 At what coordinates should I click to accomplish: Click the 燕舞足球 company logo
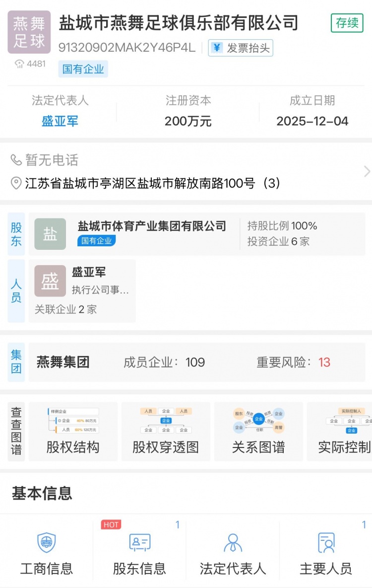coord(29,32)
